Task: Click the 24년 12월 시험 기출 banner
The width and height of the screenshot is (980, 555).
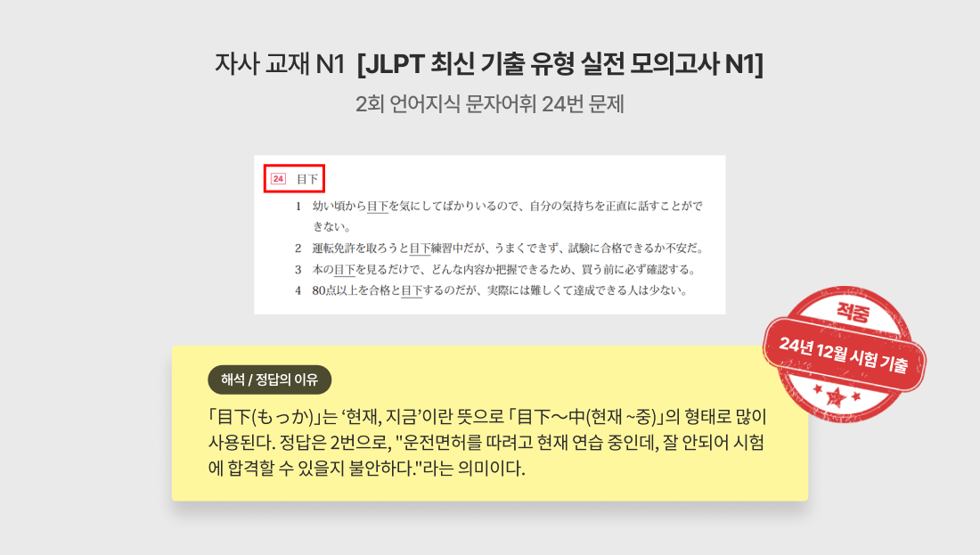Action: (x=844, y=355)
